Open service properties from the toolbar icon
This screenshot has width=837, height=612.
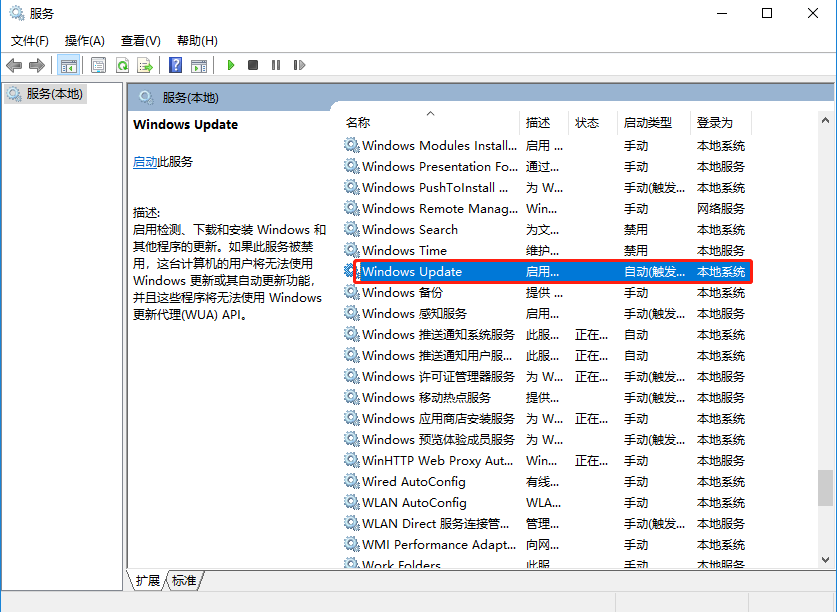(x=98, y=65)
